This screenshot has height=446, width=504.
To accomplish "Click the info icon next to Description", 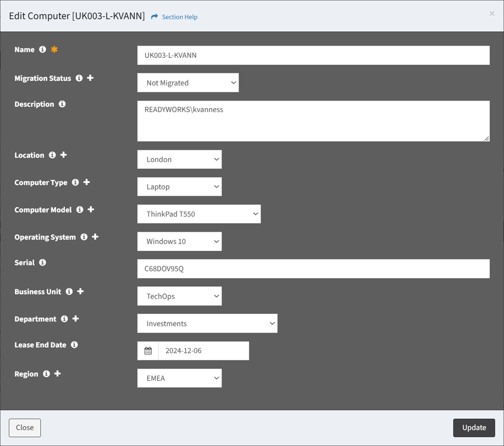I will point(62,104).
